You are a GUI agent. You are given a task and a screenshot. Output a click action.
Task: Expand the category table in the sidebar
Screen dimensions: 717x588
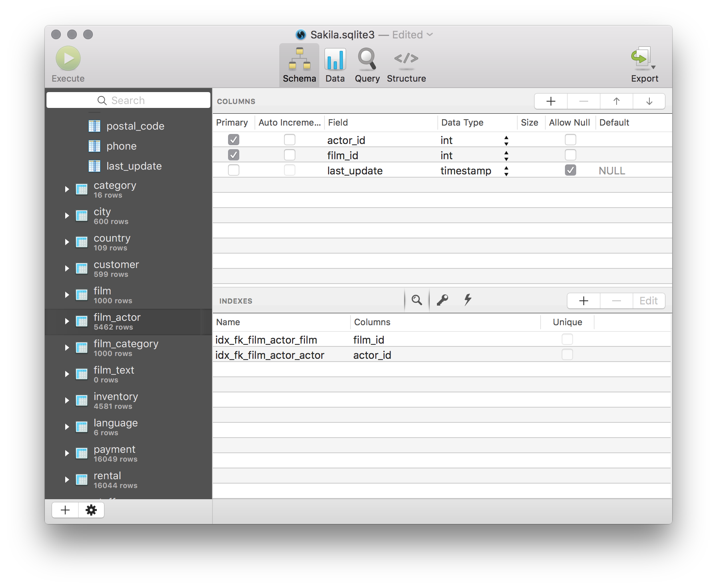coord(66,189)
